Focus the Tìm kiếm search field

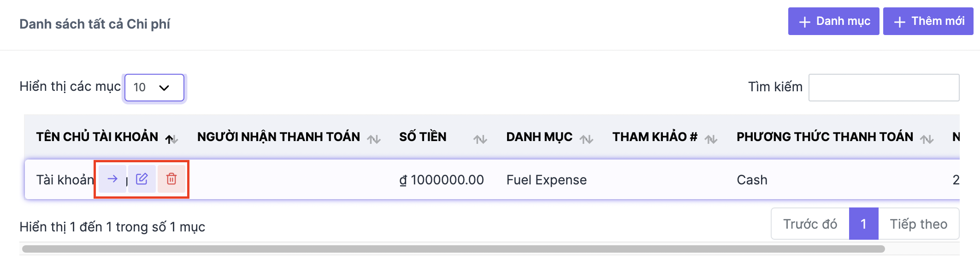tap(884, 88)
